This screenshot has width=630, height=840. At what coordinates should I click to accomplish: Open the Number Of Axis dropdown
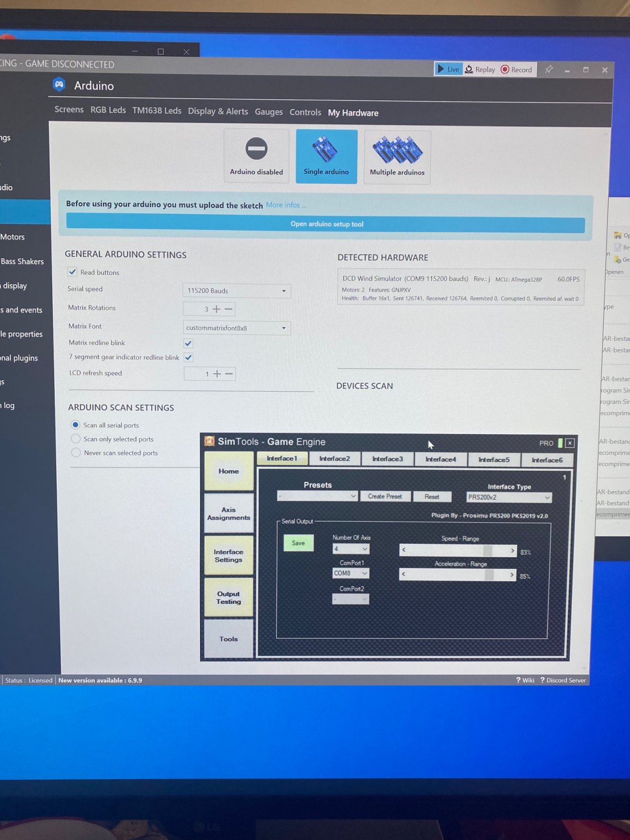coord(351,549)
